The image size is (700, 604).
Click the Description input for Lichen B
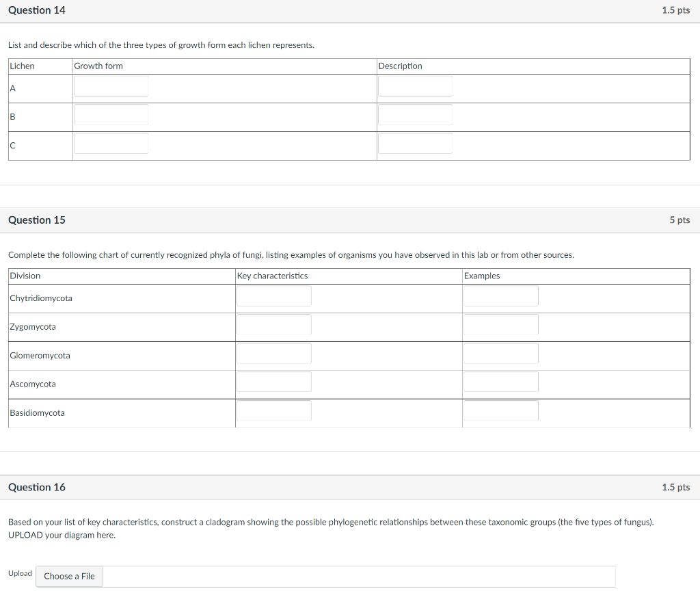pos(415,115)
